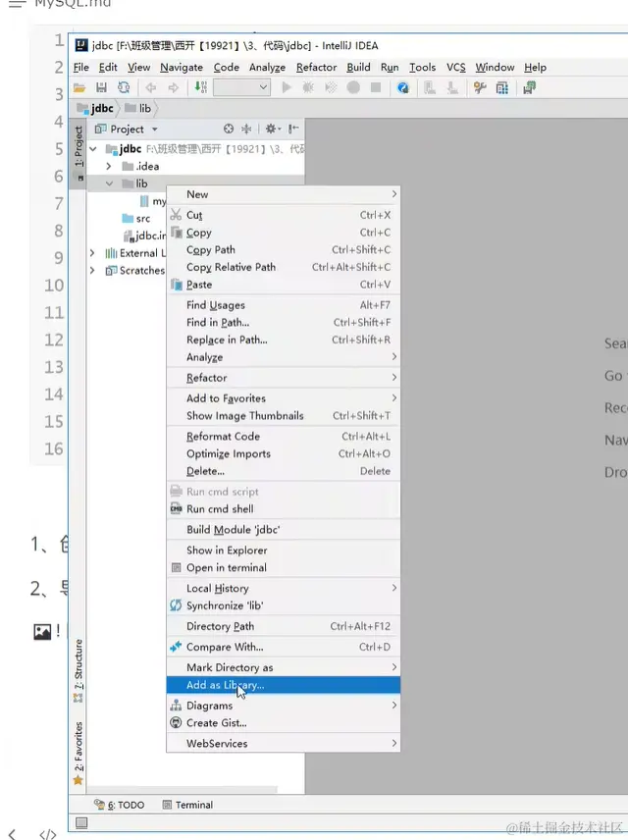Choose Find in Path... entry
Viewport: 628px width, 840px height.
click(x=283, y=322)
